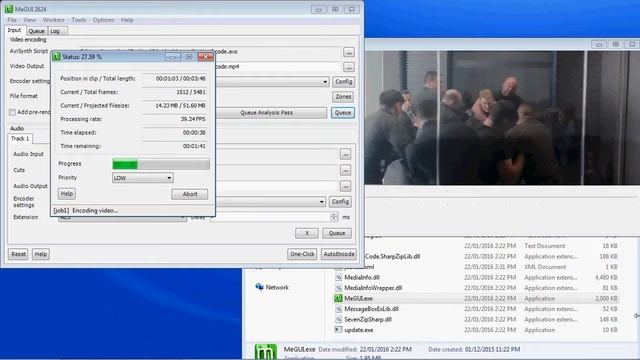Screen dimensions: 640x360
Task: Click the video preview frame
Action: pyautogui.click(x=502, y=118)
